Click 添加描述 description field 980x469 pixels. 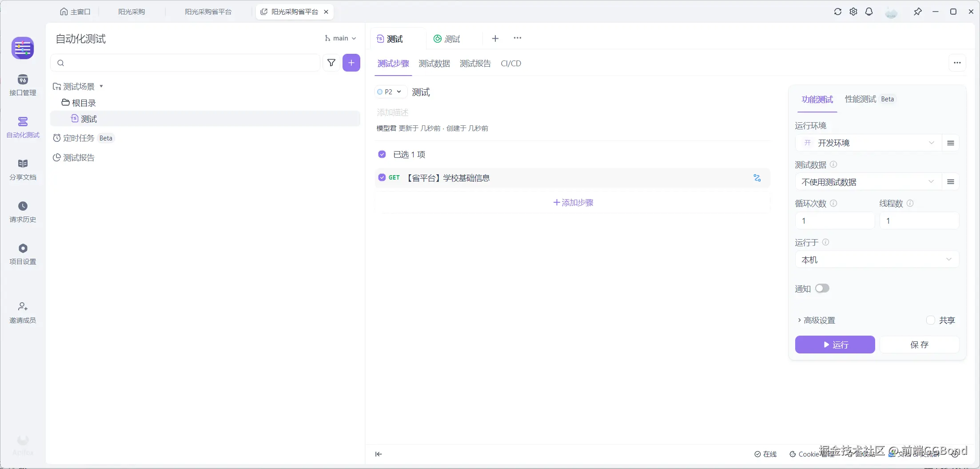click(393, 112)
